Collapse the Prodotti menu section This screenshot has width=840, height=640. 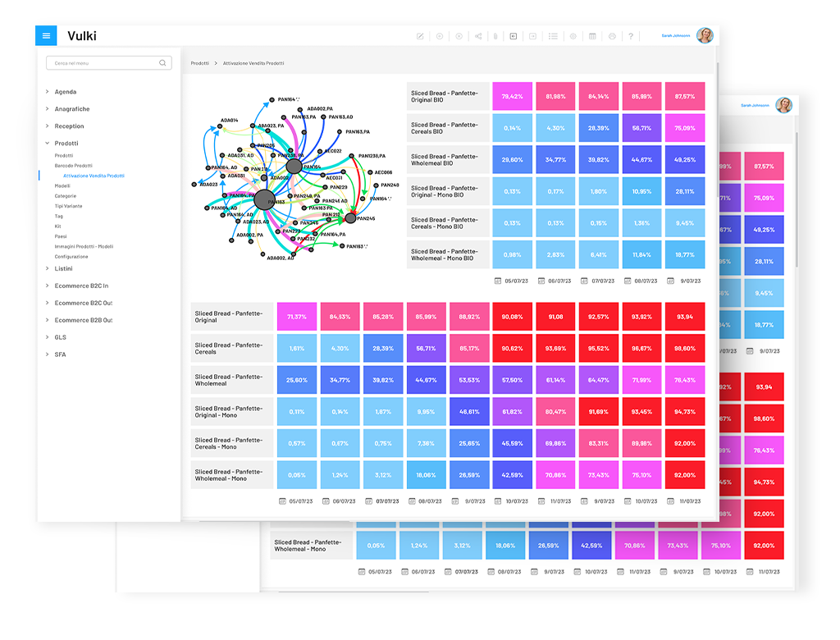66,144
